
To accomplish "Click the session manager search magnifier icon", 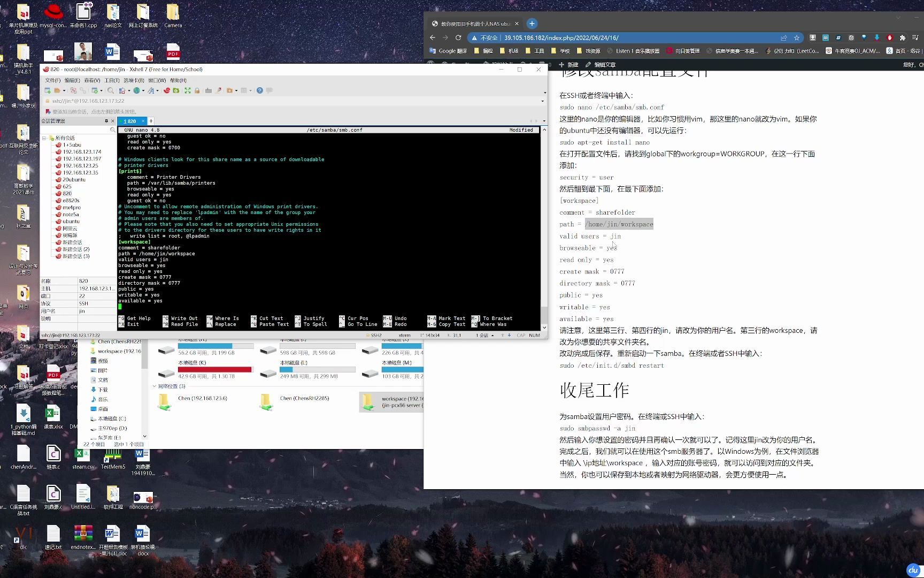I will 113,130.
